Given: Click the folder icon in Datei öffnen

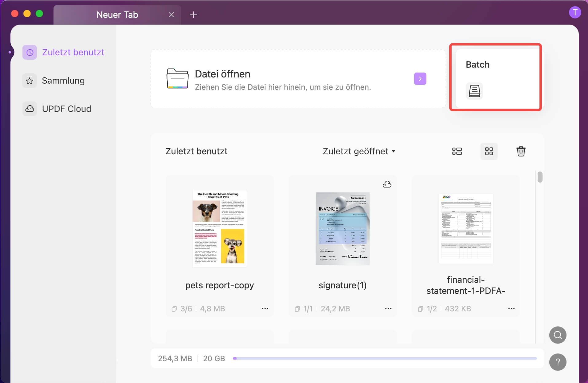Looking at the screenshot, I should pos(177,79).
